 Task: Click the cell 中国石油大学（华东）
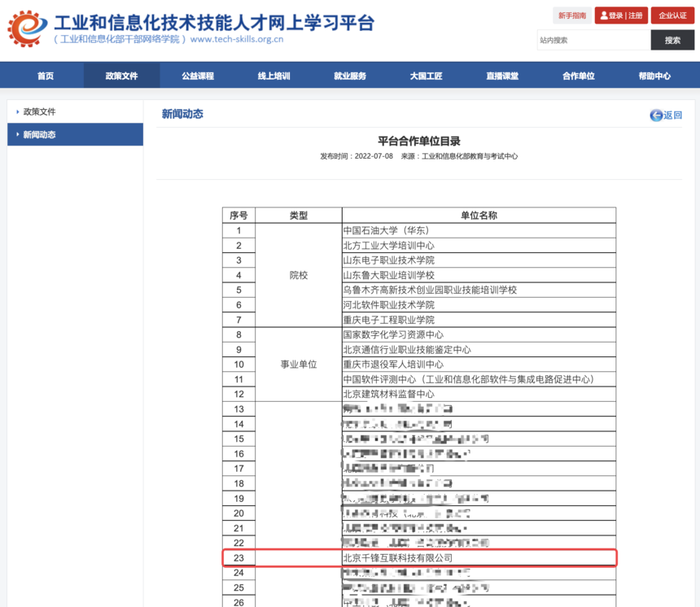479,231
